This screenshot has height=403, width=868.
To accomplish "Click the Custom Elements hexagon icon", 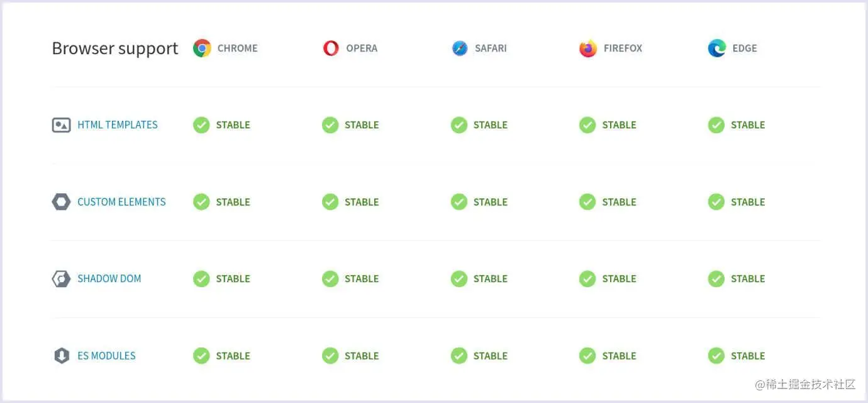I will 61,201.
